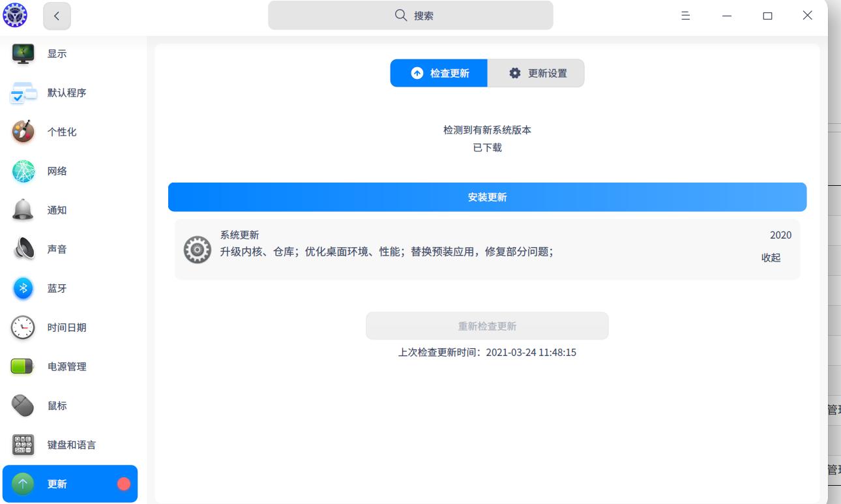
Task: Open the Display settings monitor icon
Action: 23,53
